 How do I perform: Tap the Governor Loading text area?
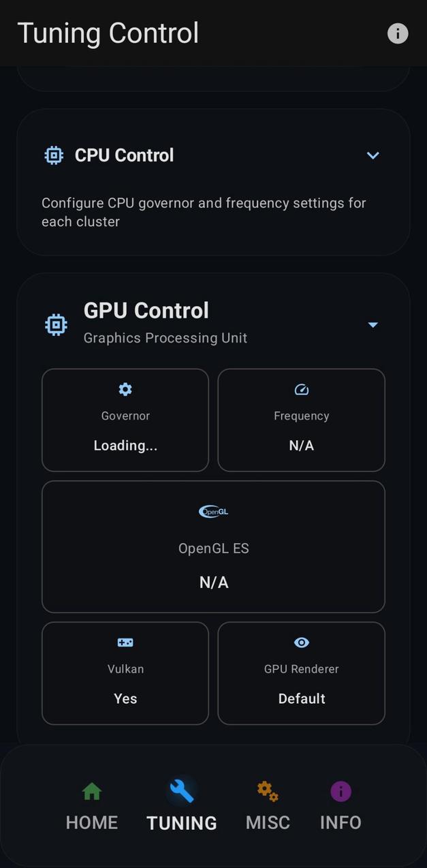(x=125, y=445)
